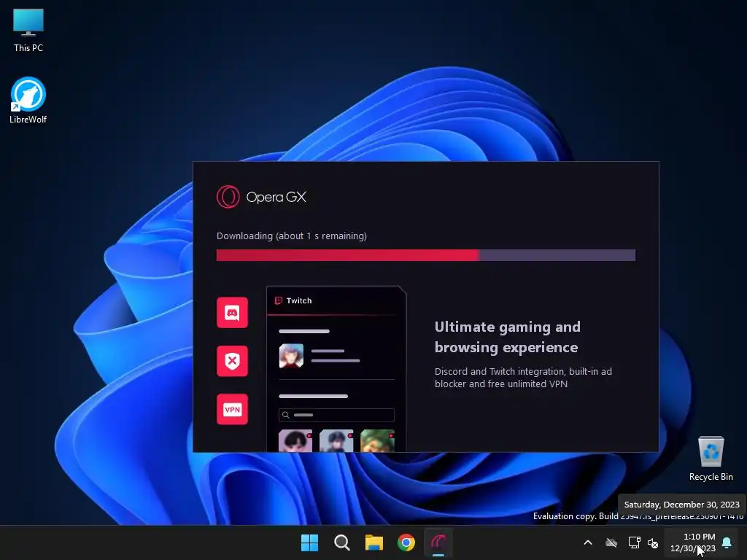Click the 'Saturday, December 30, 2023' tooltip

click(682, 505)
